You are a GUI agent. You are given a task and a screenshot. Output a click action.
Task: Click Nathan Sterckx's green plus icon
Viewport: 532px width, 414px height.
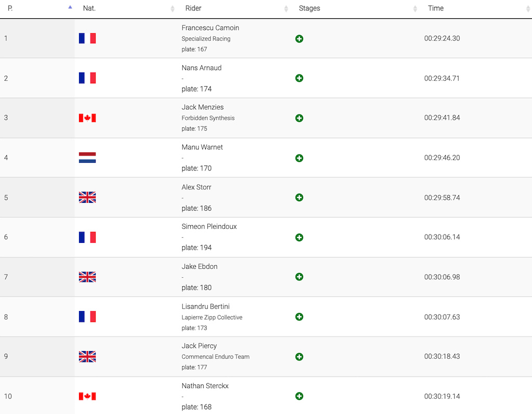[x=299, y=396]
